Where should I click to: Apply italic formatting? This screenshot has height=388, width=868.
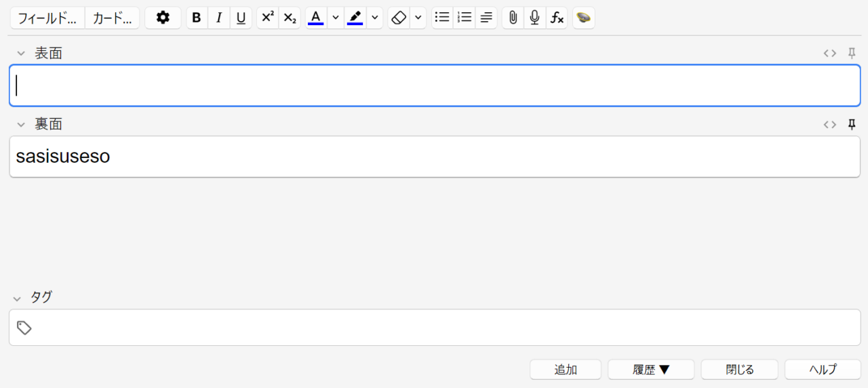click(x=218, y=18)
